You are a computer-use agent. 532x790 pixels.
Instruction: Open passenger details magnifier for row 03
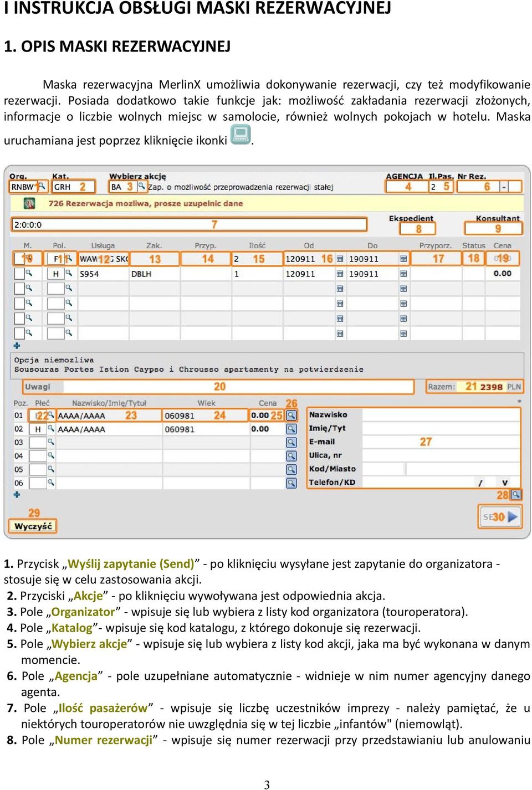tap(291, 442)
